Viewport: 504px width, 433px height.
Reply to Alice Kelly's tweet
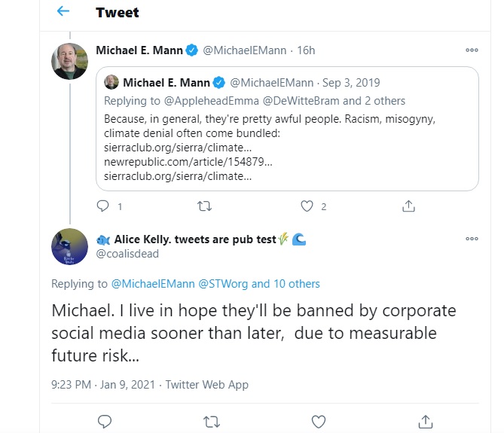click(x=105, y=420)
